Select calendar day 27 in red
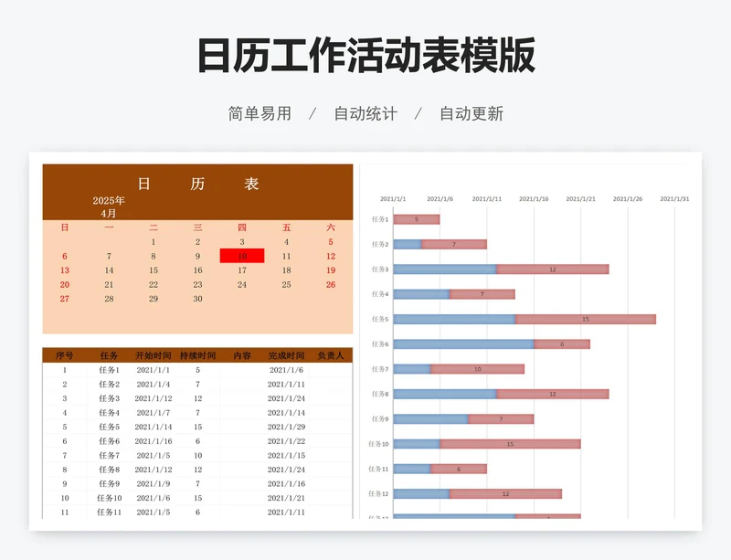This screenshot has height=560, width=731. [x=65, y=299]
